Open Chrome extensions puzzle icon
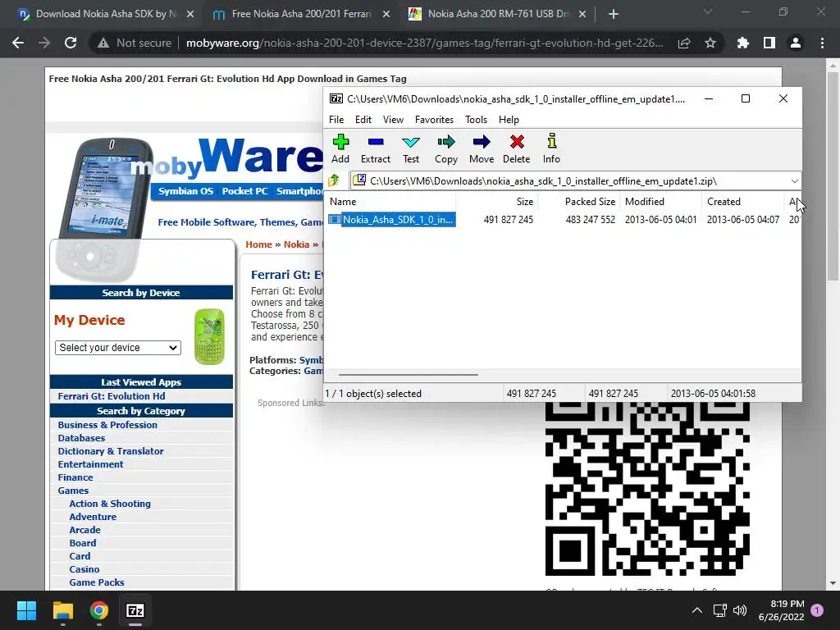 [743, 43]
